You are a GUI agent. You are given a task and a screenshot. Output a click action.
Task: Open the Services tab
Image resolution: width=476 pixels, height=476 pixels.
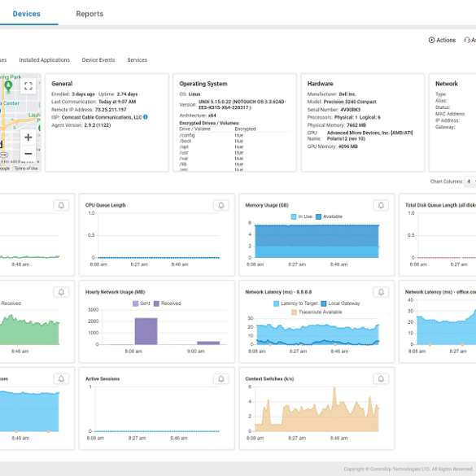click(x=138, y=60)
